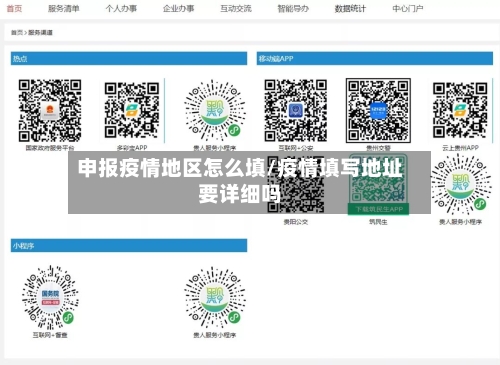500x365 pixels.
Task: Click the 筑民生 caption text
Action: [x=378, y=222]
